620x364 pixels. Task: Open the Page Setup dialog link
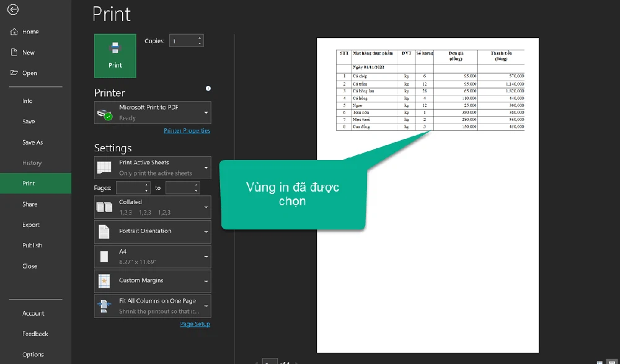tap(195, 324)
